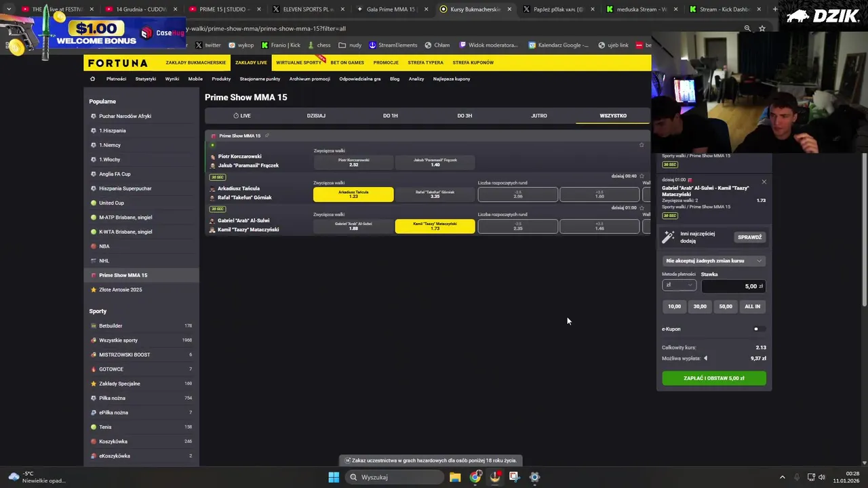Open MISTRZOWSKI BOOST section
The image size is (868, 488).
141,354
